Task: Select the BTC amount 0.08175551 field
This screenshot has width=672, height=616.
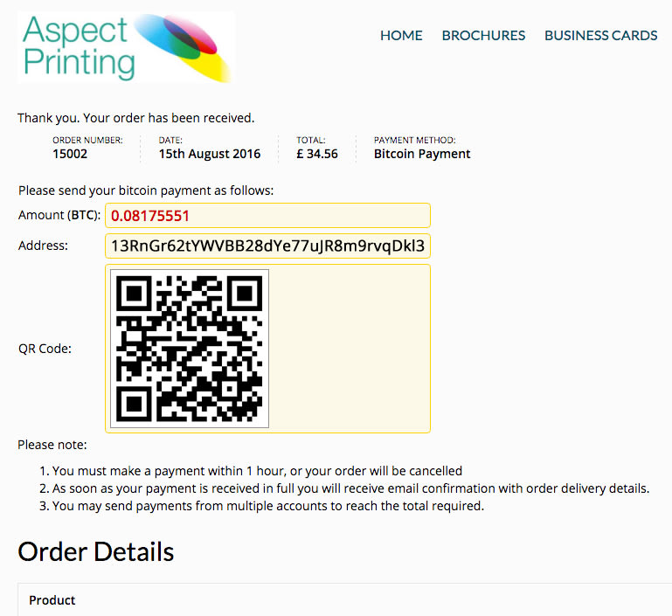Action: (268, 216)
